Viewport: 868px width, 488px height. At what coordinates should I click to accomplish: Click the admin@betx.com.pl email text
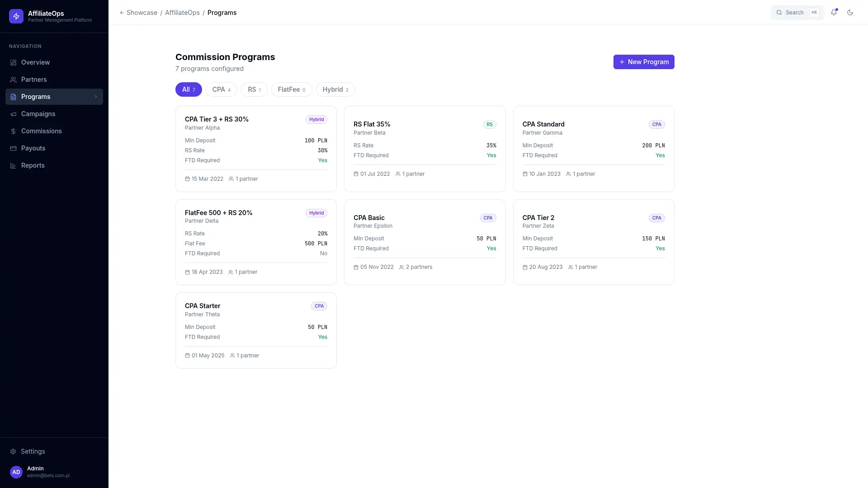(48, 476)
